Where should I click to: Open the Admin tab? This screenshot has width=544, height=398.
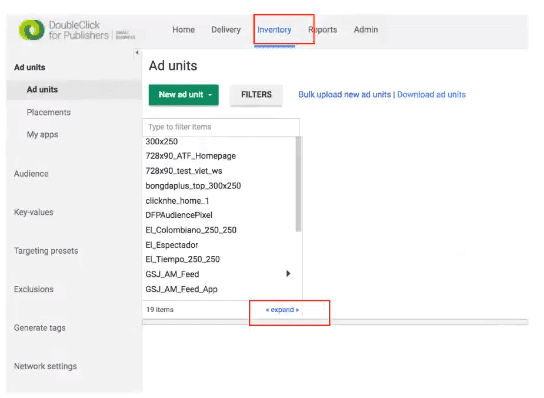[x=366, y=30]
